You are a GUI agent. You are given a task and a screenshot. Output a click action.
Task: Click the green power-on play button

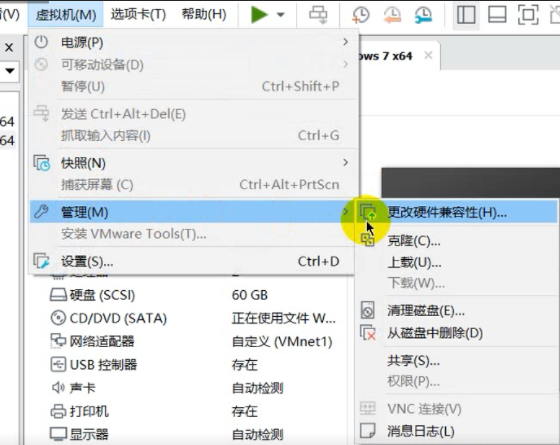pos(259,15)
